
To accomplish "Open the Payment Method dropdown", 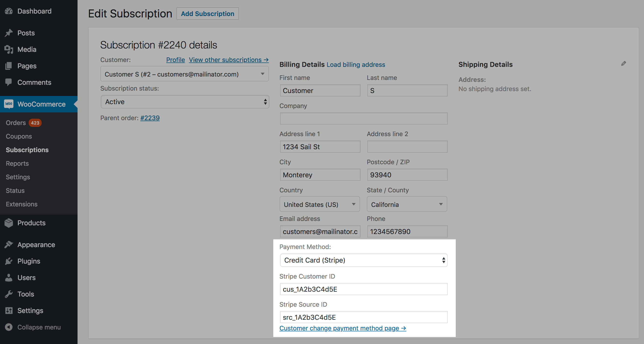I will click(363, 260).
